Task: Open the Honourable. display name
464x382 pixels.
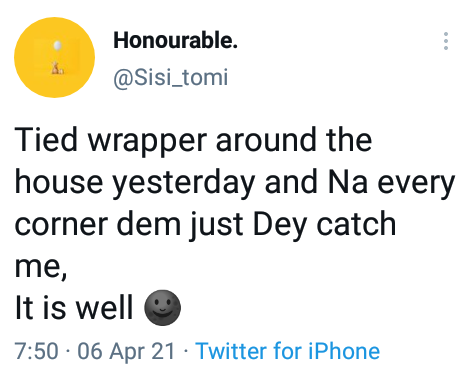Action: (175, 40)
